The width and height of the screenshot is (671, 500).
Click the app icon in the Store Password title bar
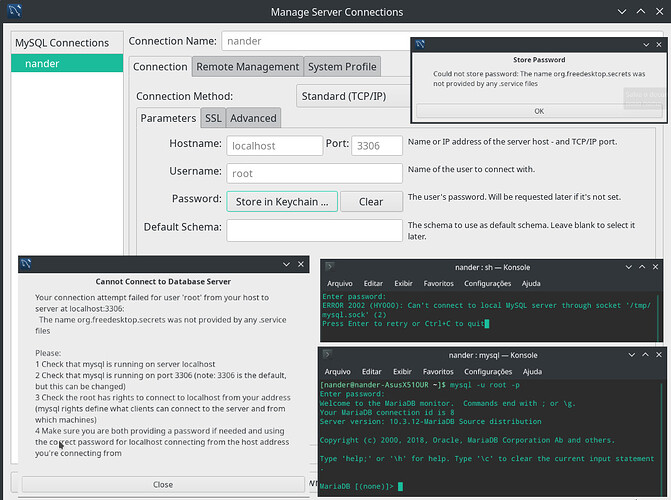[x=420, y=46]
